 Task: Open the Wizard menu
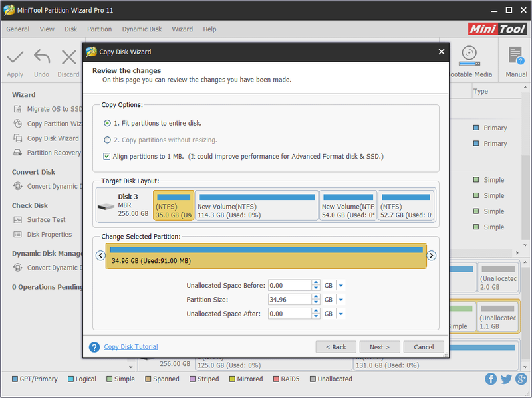(x=182, y=29)
